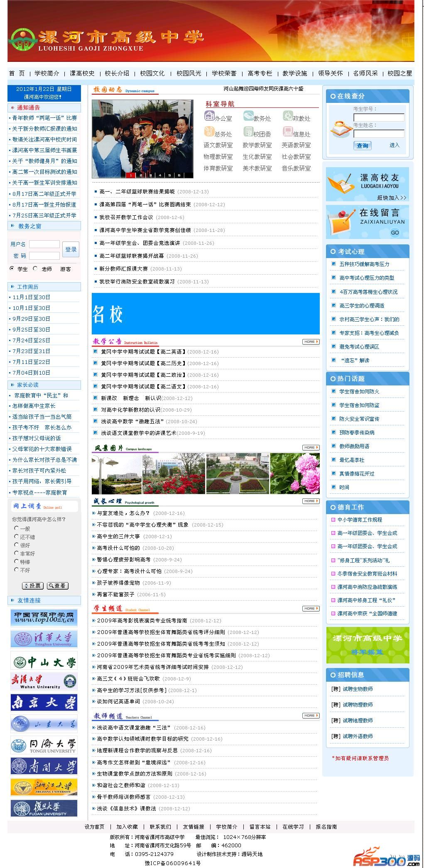The image size is (424, 868).
Task: Select slide 3 on photo carousel
Action: tap(150, 175)
